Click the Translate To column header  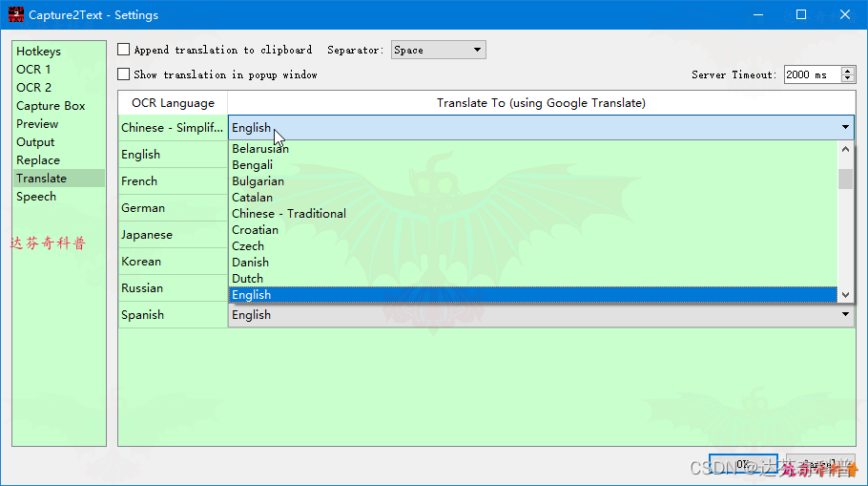coord(541,103)
